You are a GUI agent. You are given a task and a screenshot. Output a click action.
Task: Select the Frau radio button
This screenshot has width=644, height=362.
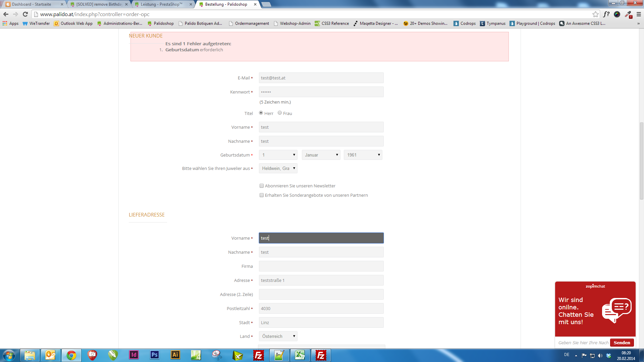click(280, 113)
